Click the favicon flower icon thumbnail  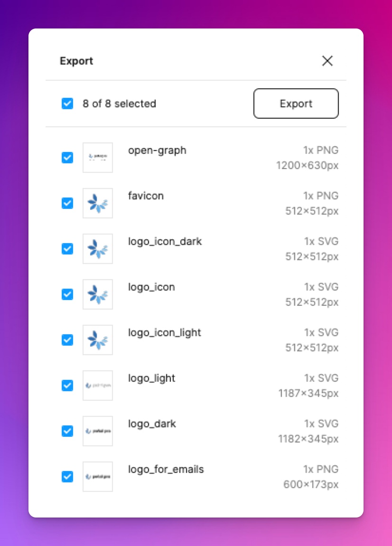coord(97,203)
